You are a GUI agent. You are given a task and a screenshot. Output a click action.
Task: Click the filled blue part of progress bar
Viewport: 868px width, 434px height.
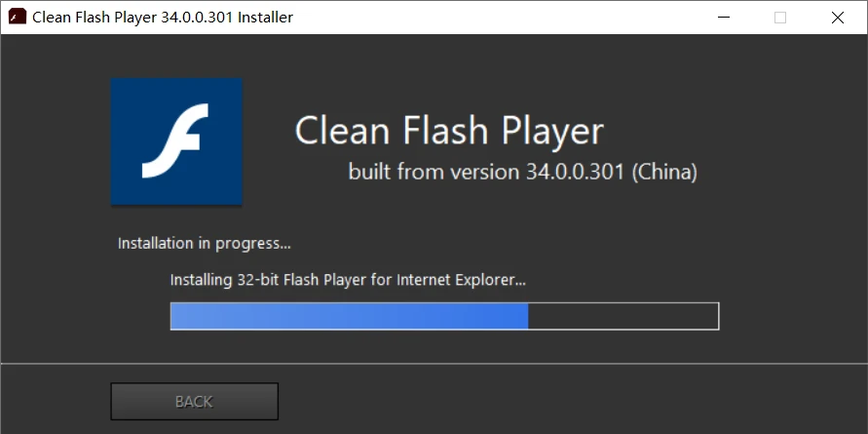350,316
